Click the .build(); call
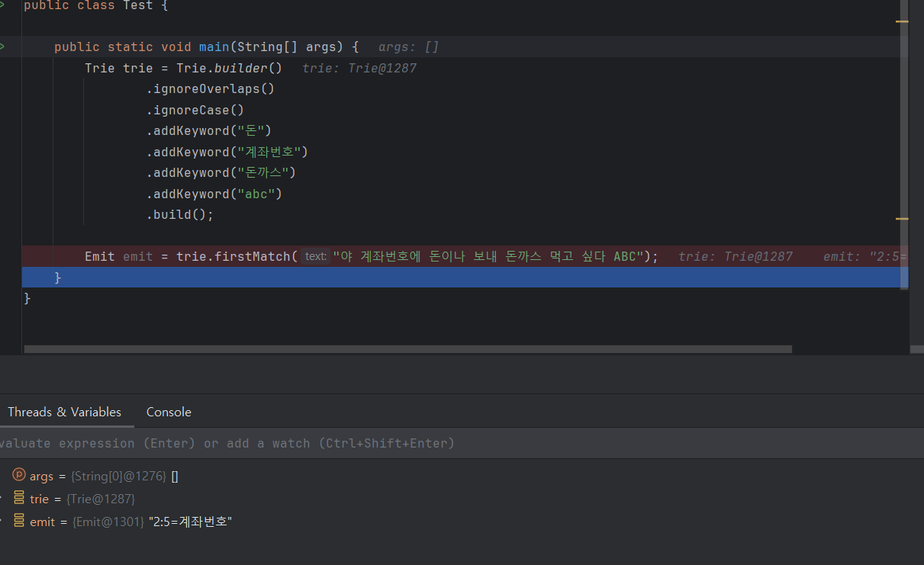This screenshot has height=565, width=924. click(180, 214)
